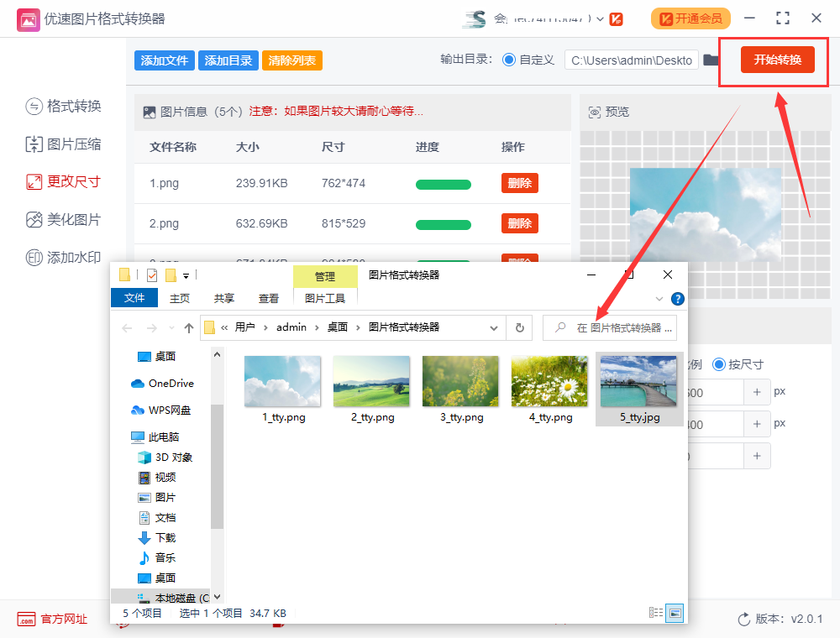This screenshot has height=638, width=840.
Task: Click the progress bar for 1.png
Action: pyautogui.click(x=444, y=184)
